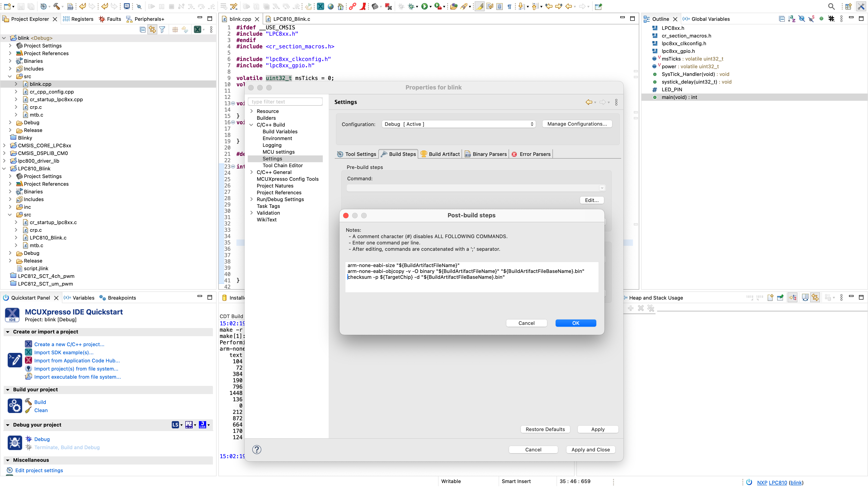Click the Debug bug icon in Quickstart
The height and width of the screenshot is (488, 868).
(29, 439)
